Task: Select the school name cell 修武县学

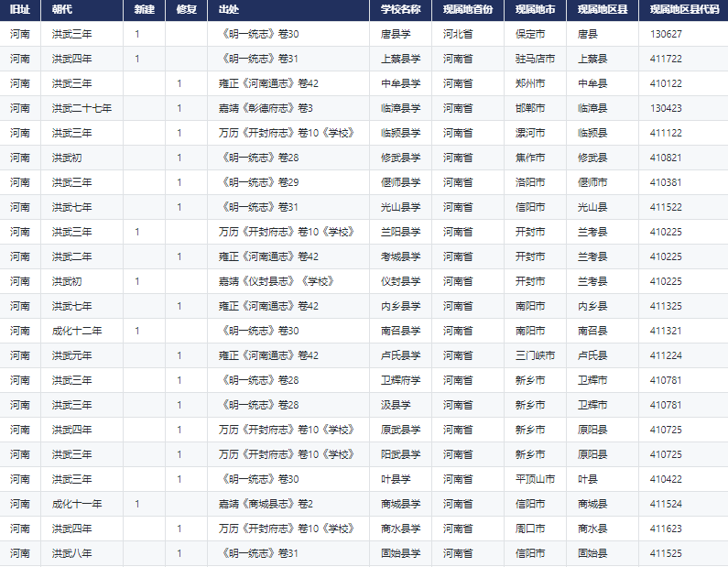Action: [401, 158]
